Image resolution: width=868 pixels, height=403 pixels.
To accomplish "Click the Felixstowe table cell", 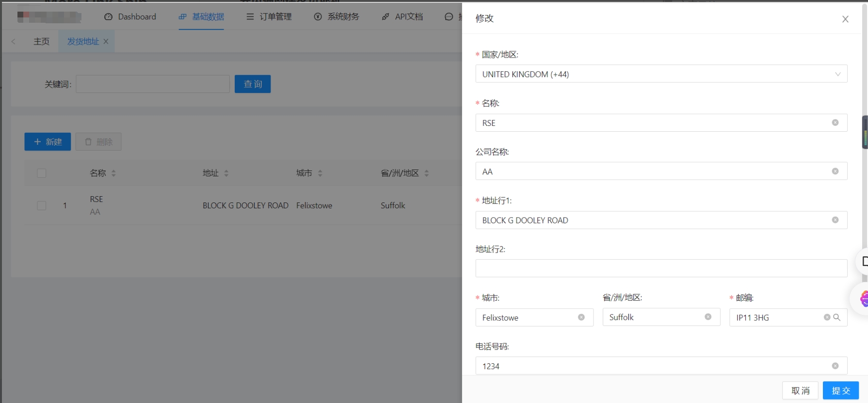I will [x=314, y=205].
